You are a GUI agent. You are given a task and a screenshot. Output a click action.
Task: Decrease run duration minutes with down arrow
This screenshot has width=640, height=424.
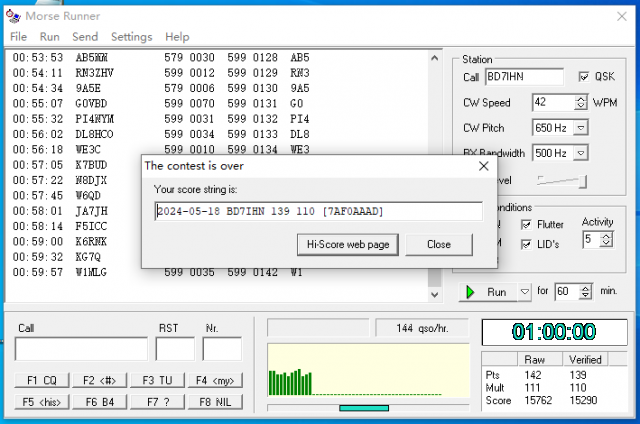(x=586, y=295)
